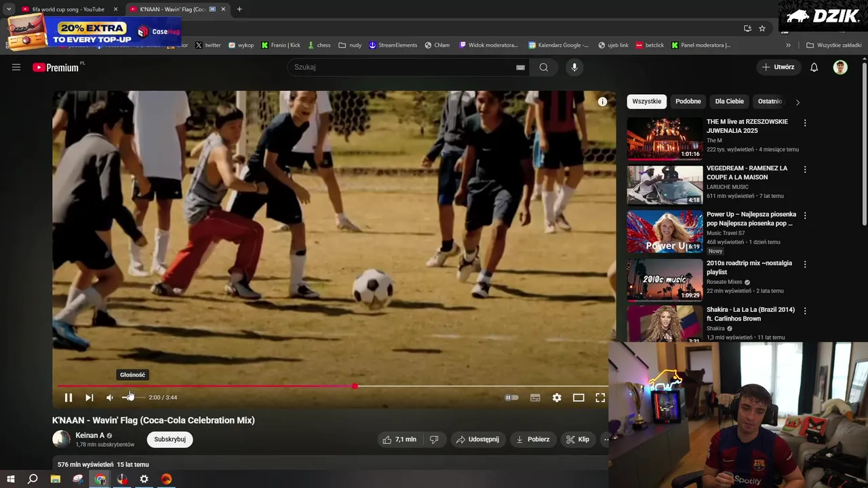Open EA app from taskbar

(166, 479)
